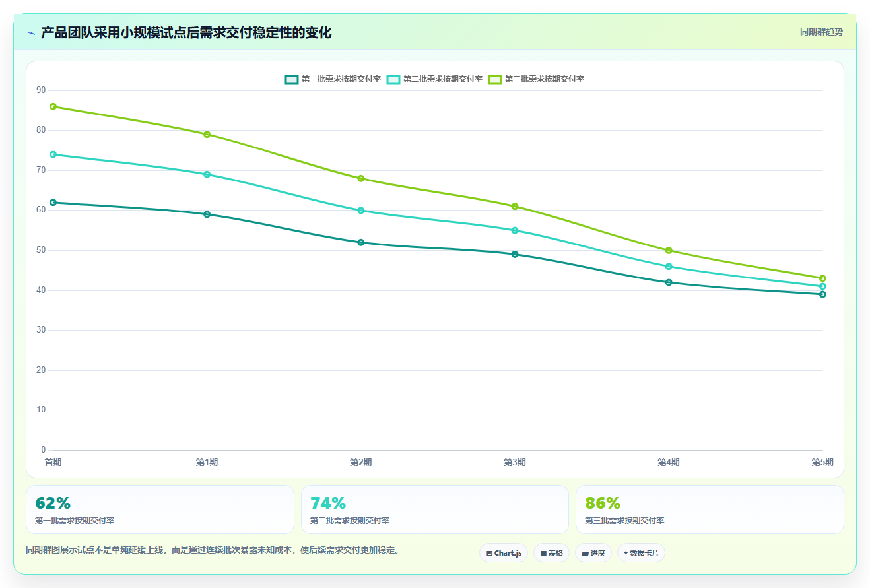Viewport: 870px width, 588px height.
Task: Click first batch data point at 第1期
Action: (x=207, y=214)
